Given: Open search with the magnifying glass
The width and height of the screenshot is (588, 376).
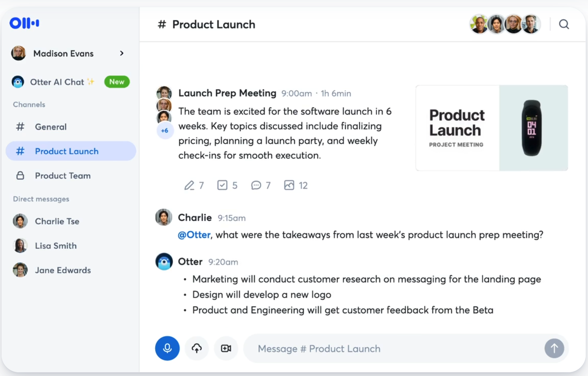Looking at the screenshot, I should (x=564, y=24).
